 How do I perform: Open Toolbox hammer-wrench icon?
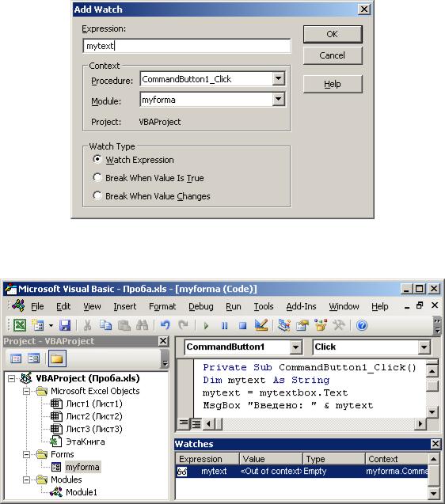[339, 325]
